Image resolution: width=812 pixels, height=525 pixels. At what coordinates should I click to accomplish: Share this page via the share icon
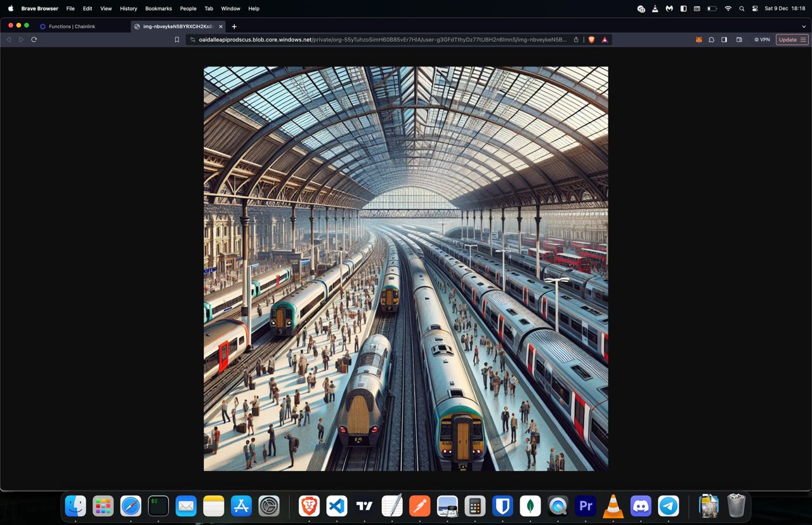(x=576, y=39)
